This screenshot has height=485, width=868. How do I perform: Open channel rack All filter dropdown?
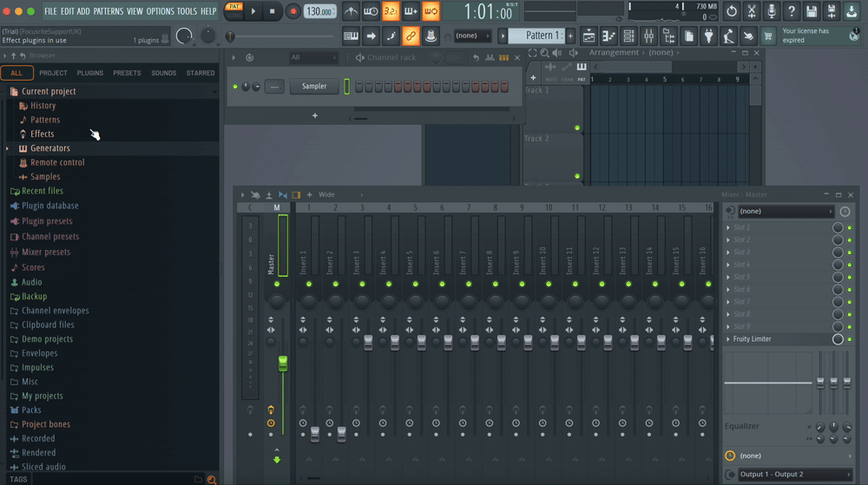(x=313, y=57)
